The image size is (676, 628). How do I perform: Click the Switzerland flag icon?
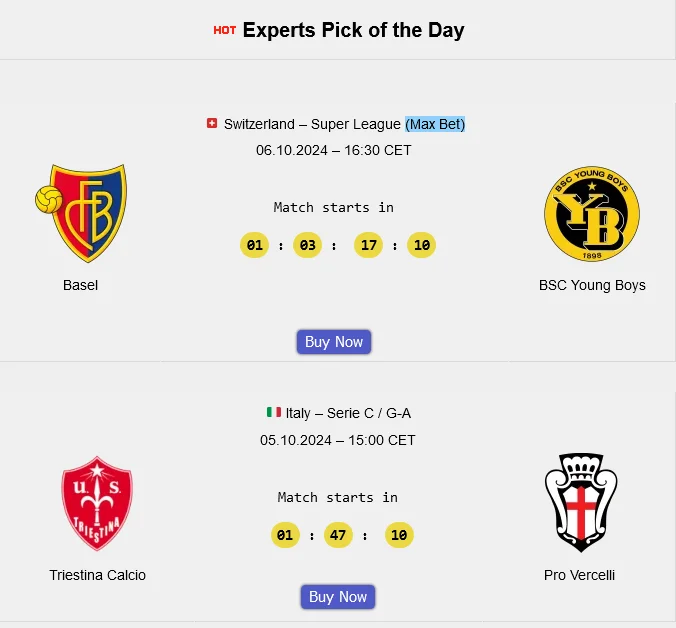(212, 124)
